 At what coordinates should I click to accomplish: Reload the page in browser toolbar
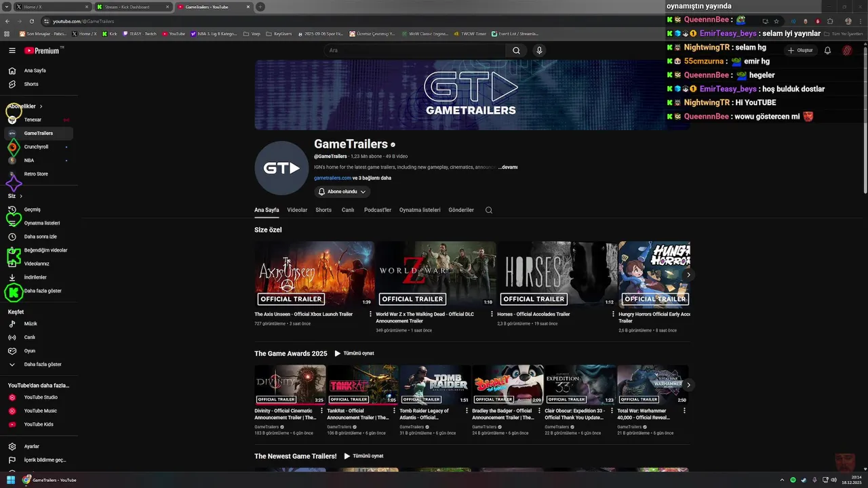[31, 21]
